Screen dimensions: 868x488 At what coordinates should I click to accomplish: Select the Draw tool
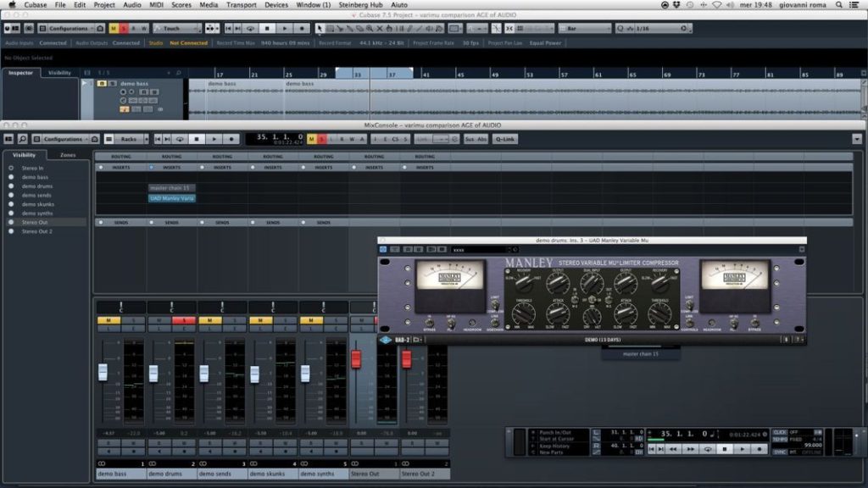(x=409, y=30)
